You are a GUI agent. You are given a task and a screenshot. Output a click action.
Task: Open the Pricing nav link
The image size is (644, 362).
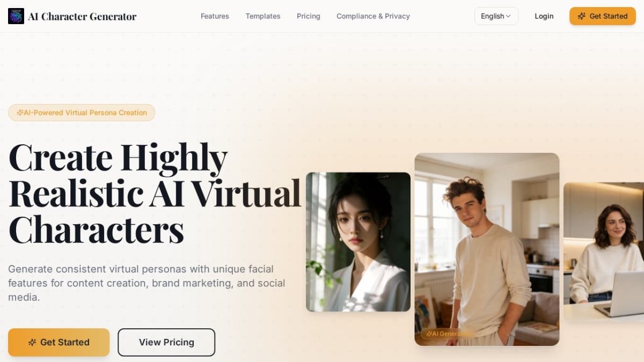tap(309, 16)
